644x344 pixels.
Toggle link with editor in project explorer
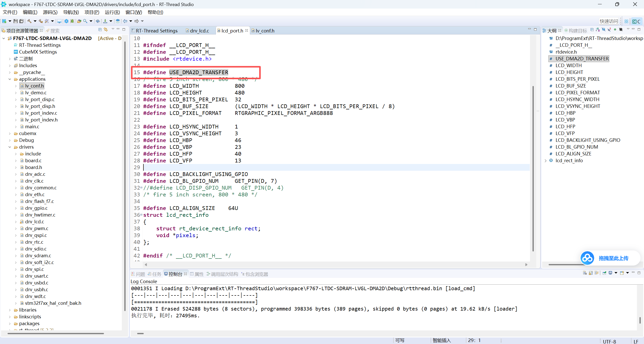click(106, 30)
